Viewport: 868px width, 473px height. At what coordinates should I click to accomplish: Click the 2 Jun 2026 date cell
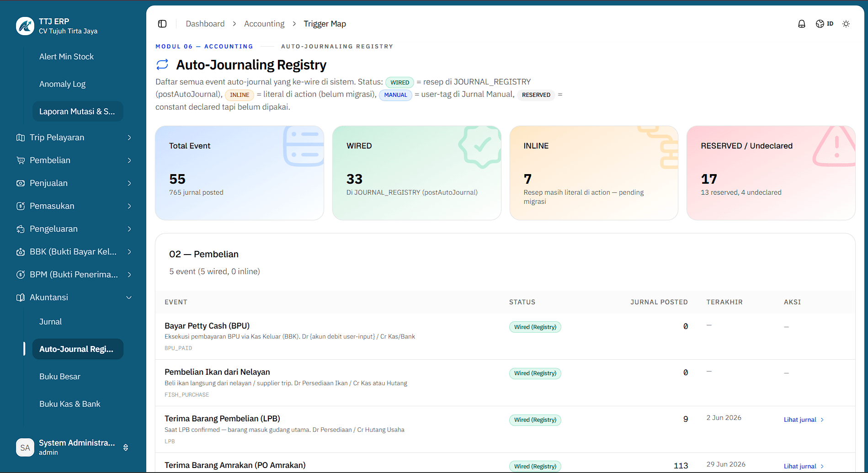[724, 418]
